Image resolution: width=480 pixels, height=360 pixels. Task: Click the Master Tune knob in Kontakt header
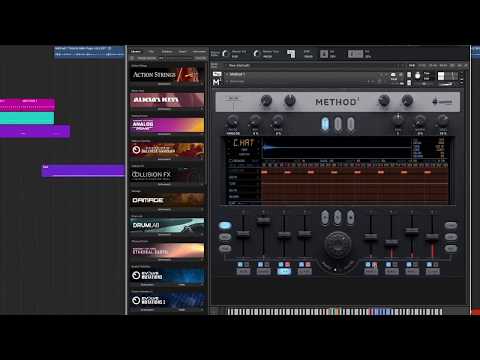pos(257,53)
